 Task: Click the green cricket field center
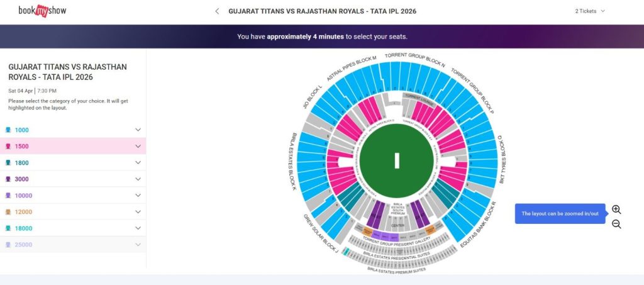[x=397, y=160]
